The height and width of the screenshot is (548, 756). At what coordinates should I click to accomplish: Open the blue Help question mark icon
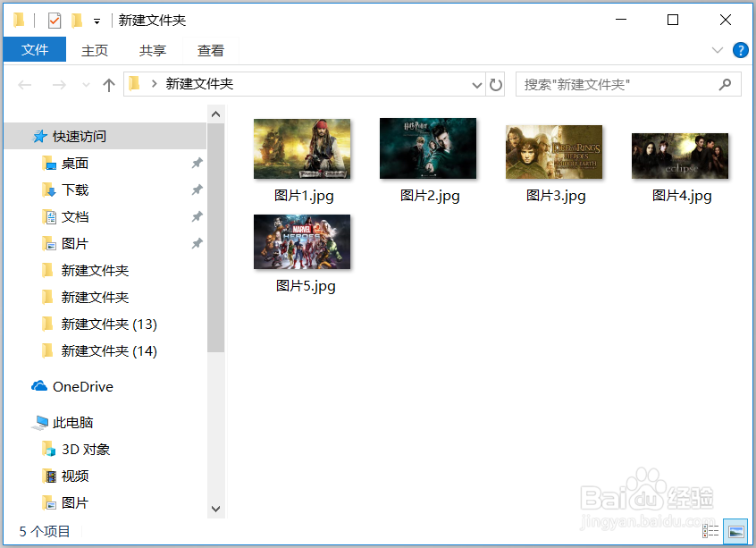tap(741, 50)
